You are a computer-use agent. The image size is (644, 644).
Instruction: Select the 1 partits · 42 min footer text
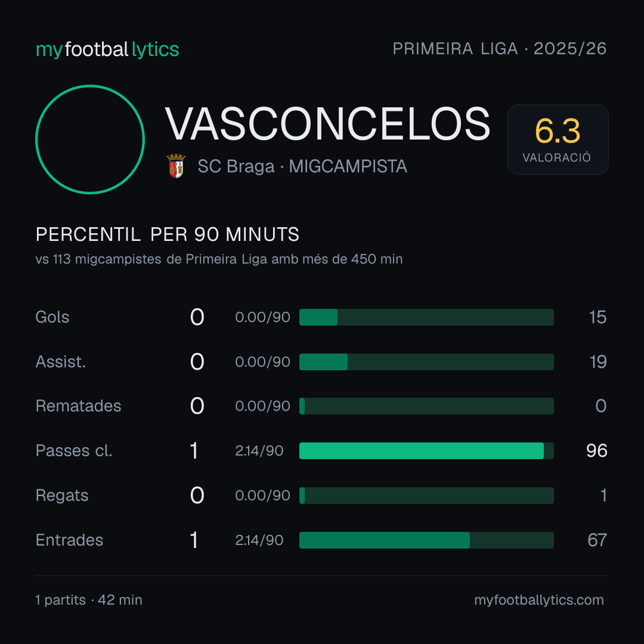pos(89,600)
